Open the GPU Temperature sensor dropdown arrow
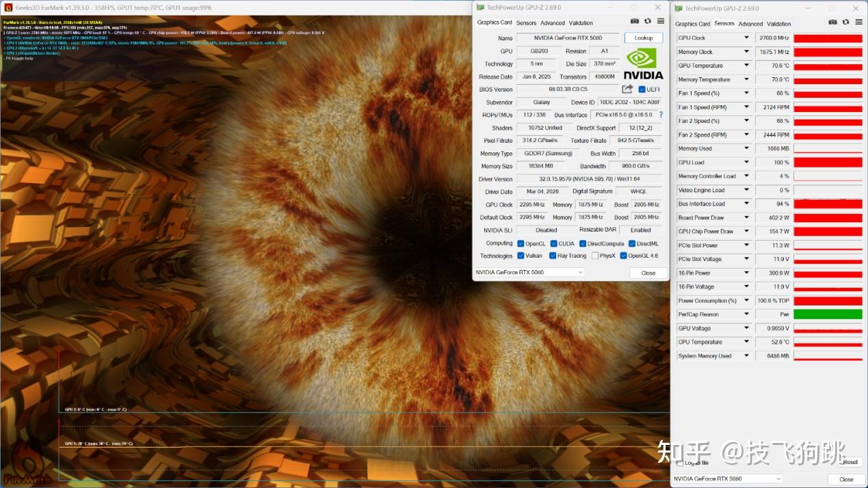The width and height of the screenshot is (868, 488). click(x=746, y=66)
